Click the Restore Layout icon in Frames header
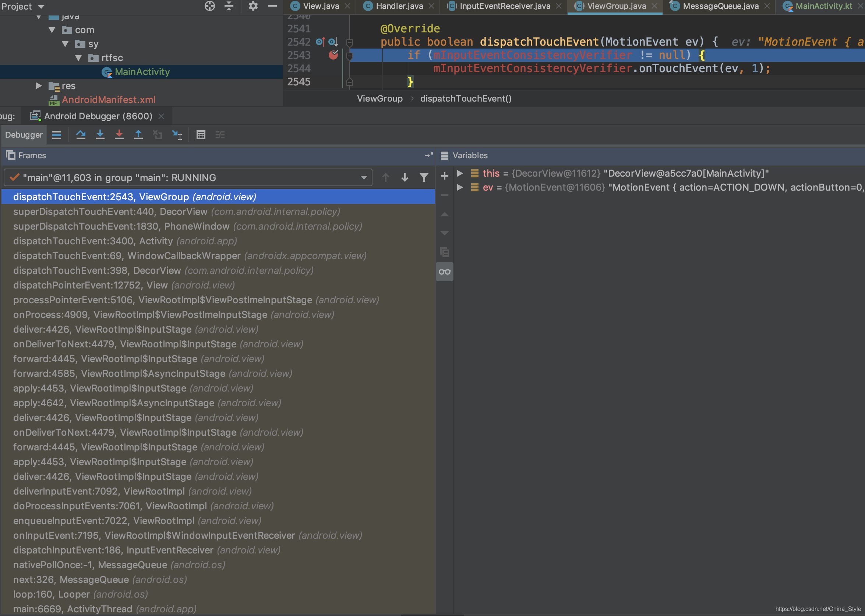The width and height of the screenshot is (865, 616). coord(429,155)
